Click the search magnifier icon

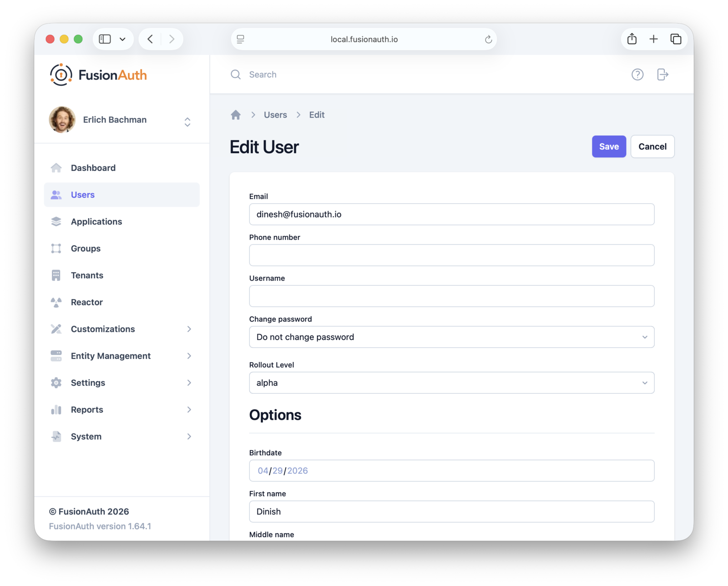click(236, 75)
